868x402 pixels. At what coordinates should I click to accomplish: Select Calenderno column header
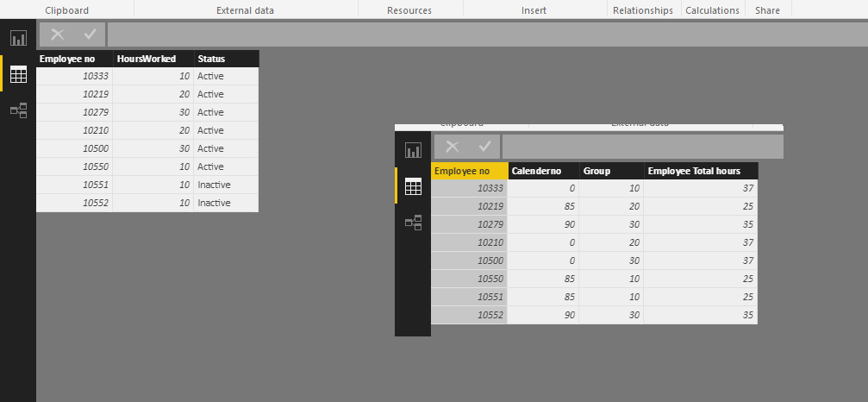coord(544,171)
